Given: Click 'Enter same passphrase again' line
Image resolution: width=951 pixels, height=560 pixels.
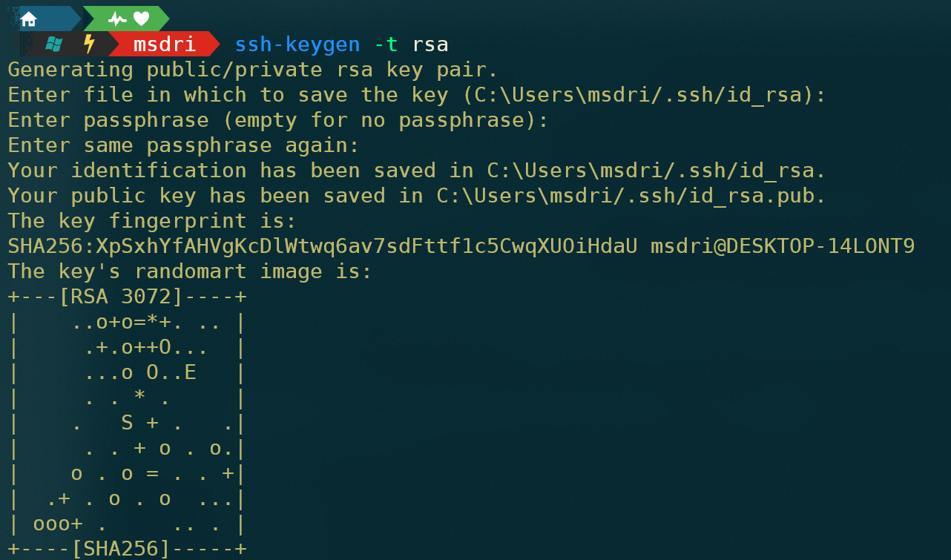Looking at the screenshot, I should point(183,145).
